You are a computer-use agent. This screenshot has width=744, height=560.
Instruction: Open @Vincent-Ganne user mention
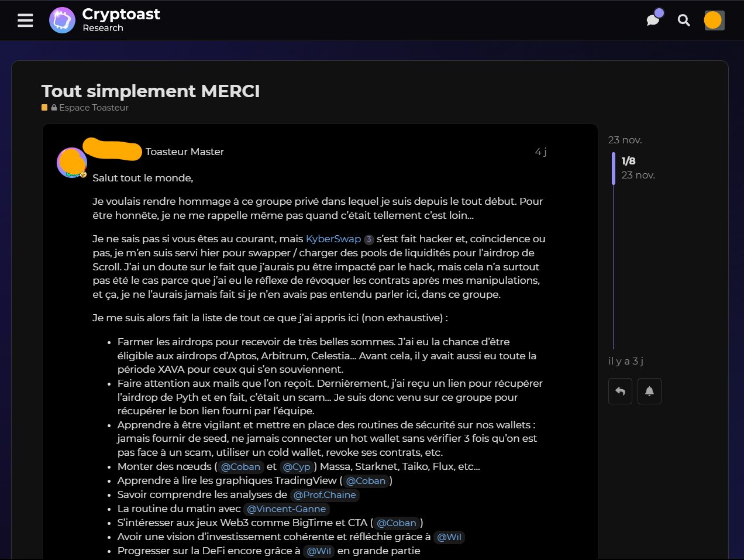point(286,509)
